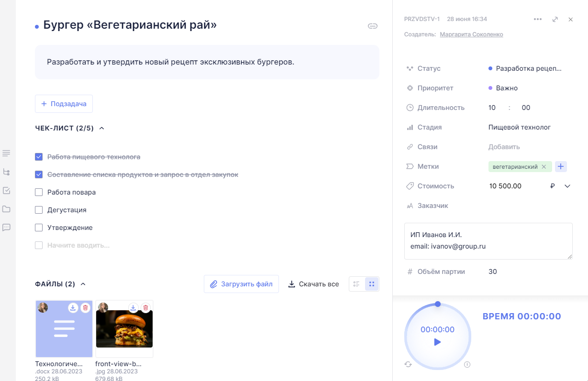This screenshot has height=381, width=588.
Task: Open the files folder icon in sidebar
Action: (x=6, y=209)
